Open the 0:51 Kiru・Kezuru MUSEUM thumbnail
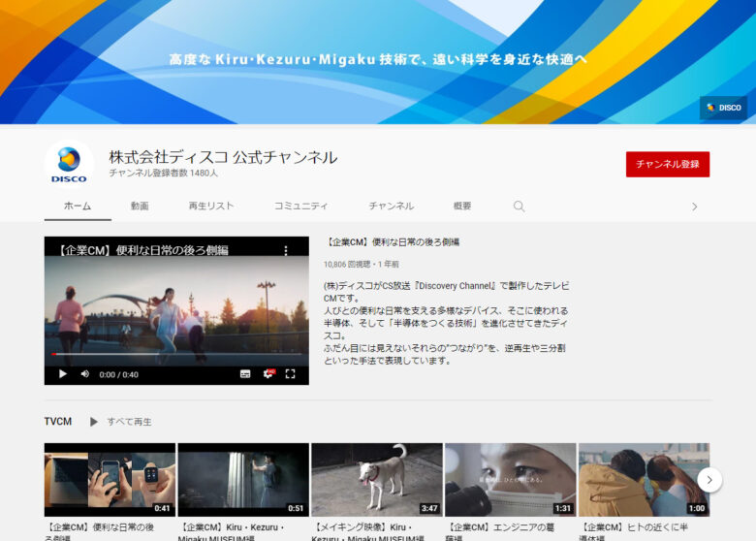Viewport: 756px width, 541px height. (243, 480)
